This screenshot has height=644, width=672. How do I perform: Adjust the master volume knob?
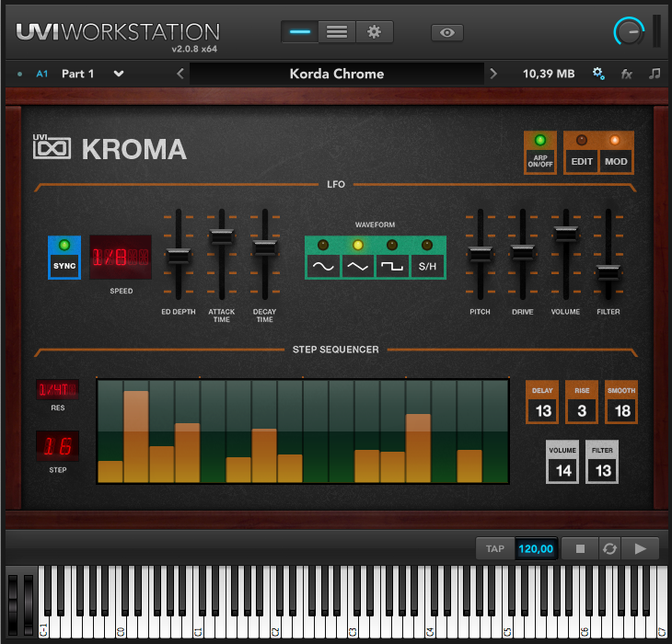pyautogui.click(x=629, y=32)
